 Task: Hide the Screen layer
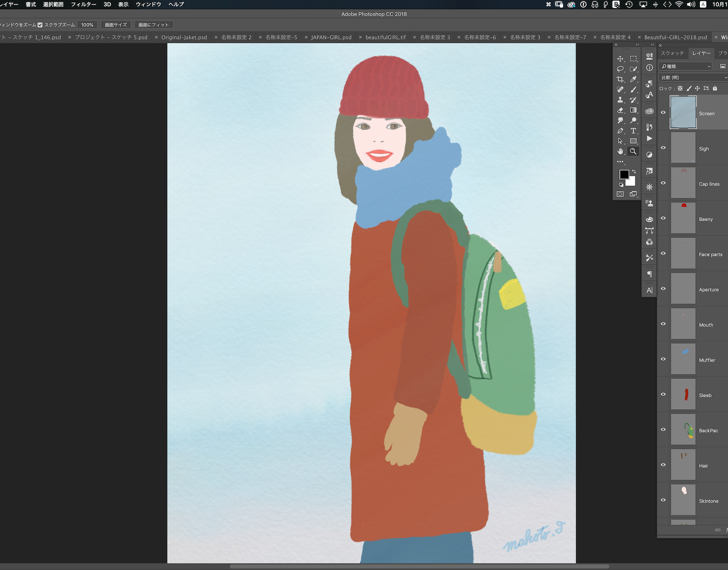pyautogui.click(x=663, y=113)
